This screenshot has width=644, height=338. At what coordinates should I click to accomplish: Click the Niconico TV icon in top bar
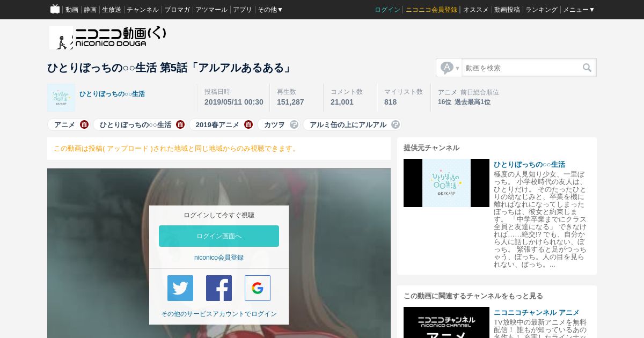pyautogui.click(x=55, y=9)
